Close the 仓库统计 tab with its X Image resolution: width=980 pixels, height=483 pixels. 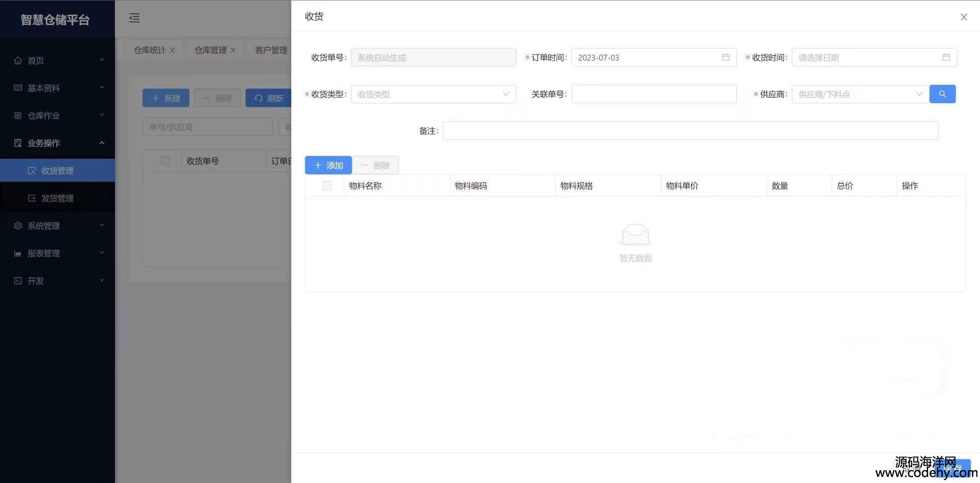pyautogui.click(x=173, y=50)
